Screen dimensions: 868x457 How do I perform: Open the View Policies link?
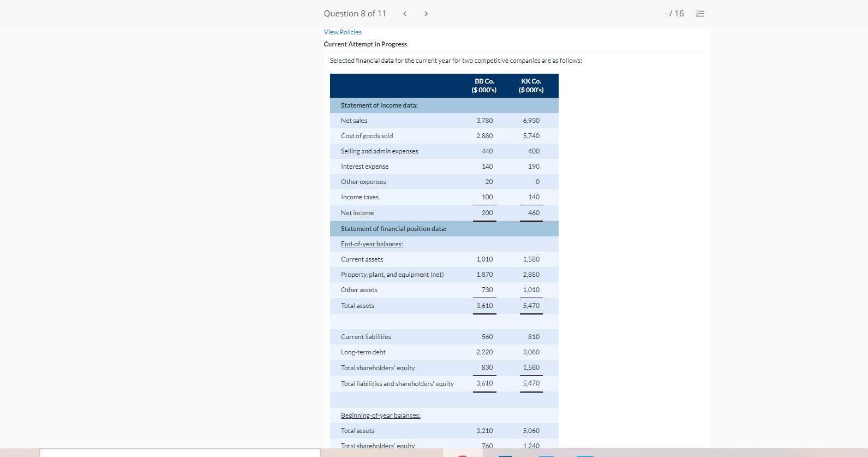(x=343, y=32)
